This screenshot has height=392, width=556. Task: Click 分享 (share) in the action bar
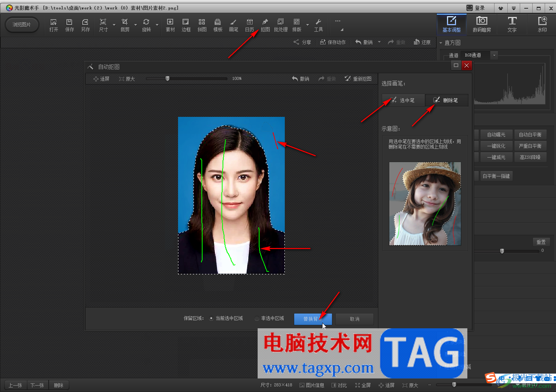tap(303, 42)
